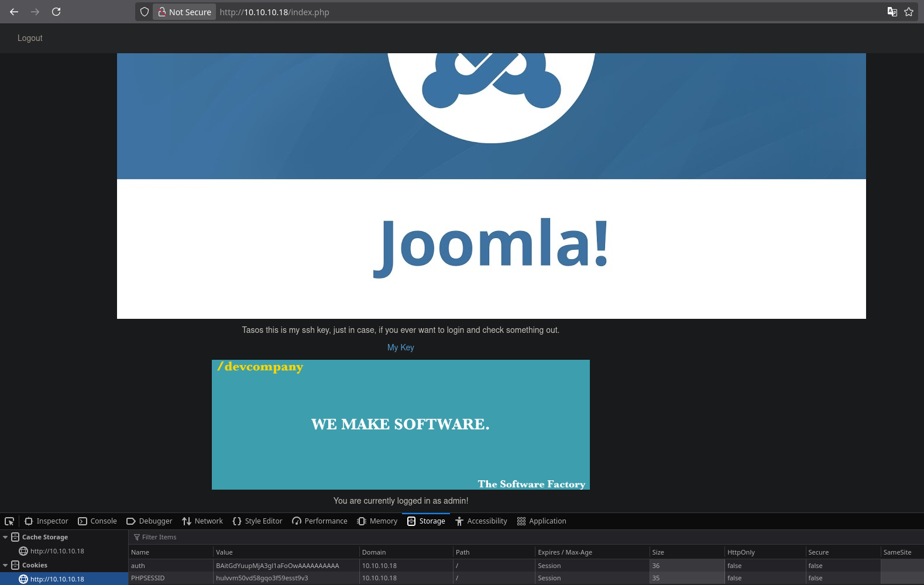Switch to the Performance tab
The width and height of the screenshot is (924, 585).
pyautogui.click(x=320, y=521)
